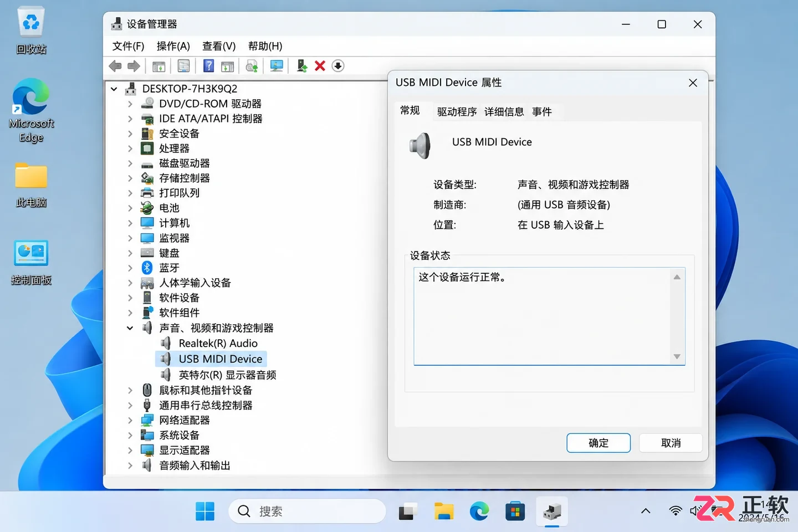This screenshot has height=532, width=798.
Task: Click the Update driver toolbar icon
Action: point(301,66)
